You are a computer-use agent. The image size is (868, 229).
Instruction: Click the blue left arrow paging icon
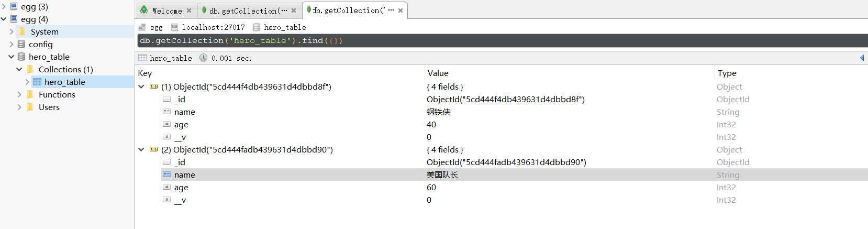(x=862, y=58)
